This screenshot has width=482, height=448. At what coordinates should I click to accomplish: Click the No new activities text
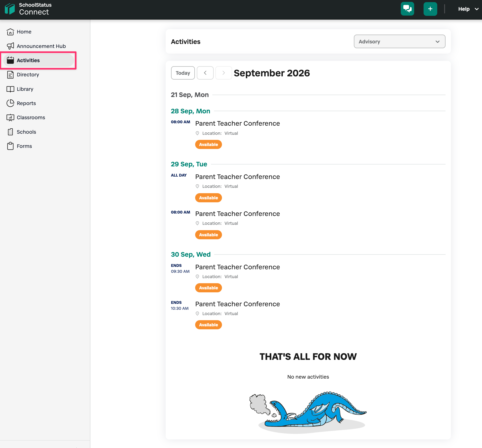pos(308,377)
